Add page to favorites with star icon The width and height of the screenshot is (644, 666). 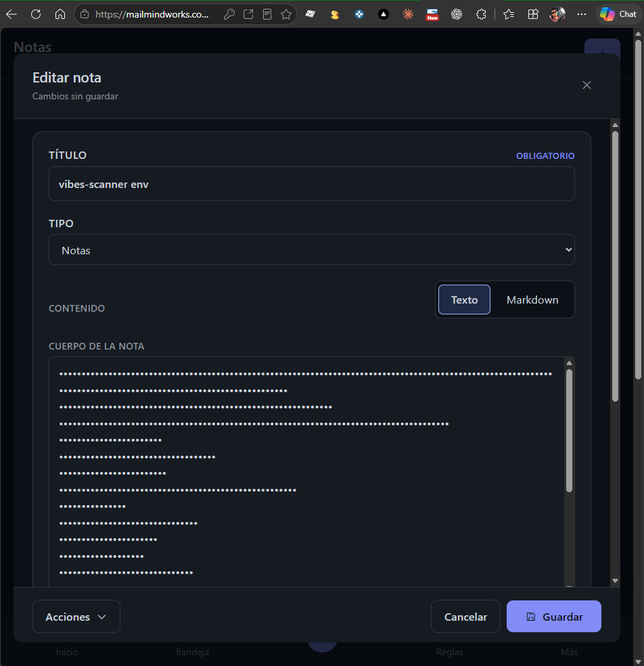tap(286, 14)
